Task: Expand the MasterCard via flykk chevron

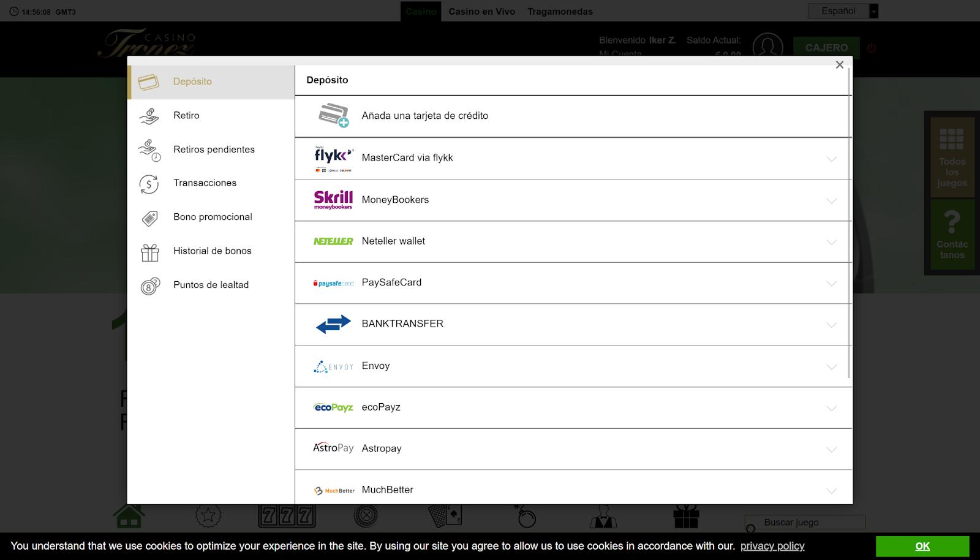Action: pos(831,159)
